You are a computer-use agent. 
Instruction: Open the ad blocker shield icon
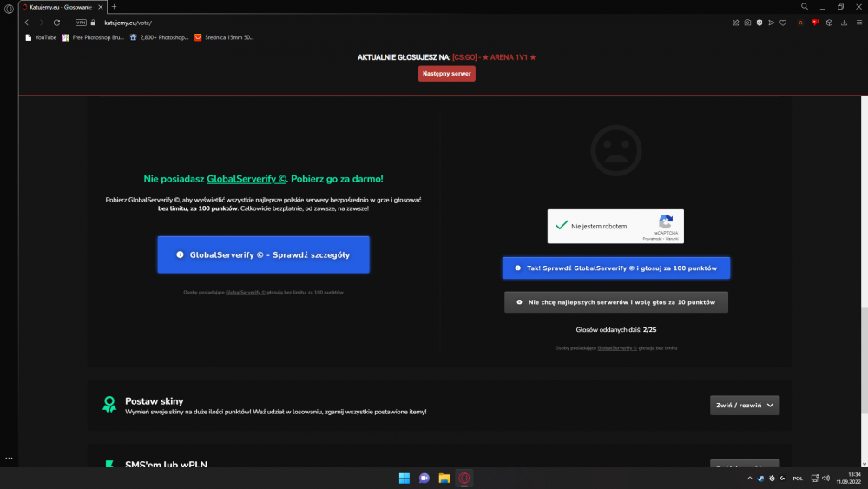759,23
